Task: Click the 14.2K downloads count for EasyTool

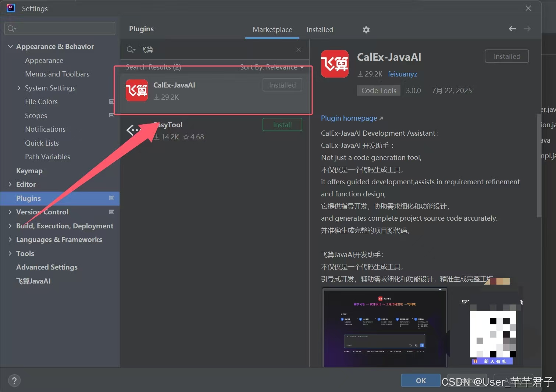Action: [x=166, y=137]
